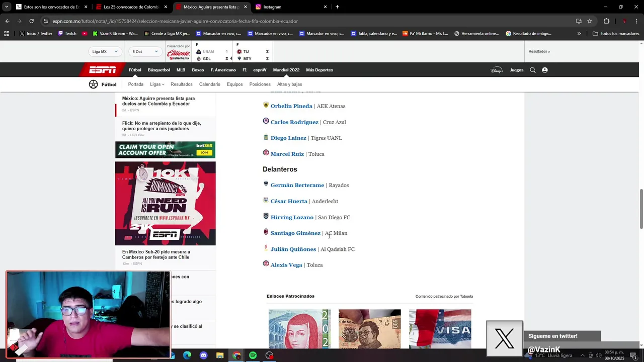Open install app icon in address bar

coord(579,21)
